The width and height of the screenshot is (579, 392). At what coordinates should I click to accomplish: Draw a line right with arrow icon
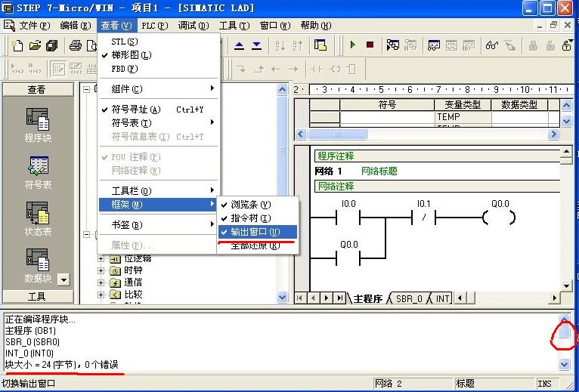(293, 69)
